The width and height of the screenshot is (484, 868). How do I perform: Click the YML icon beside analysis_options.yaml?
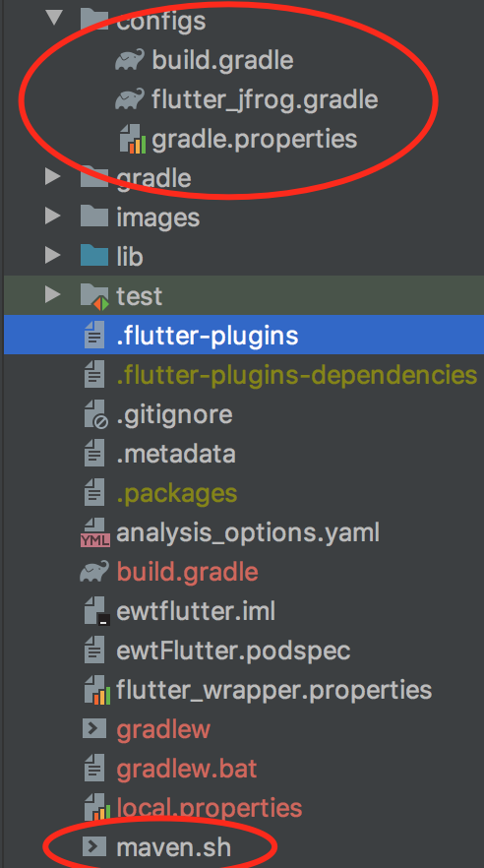click(x=95, y=532)
